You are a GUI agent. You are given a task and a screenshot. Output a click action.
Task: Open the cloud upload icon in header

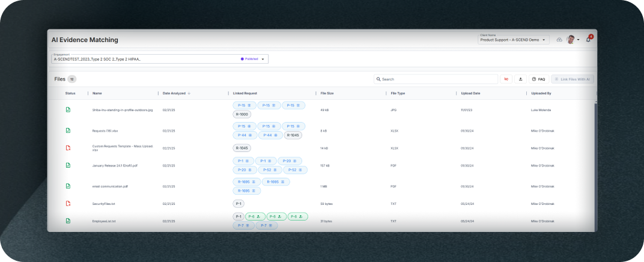(x=559, y=40)
